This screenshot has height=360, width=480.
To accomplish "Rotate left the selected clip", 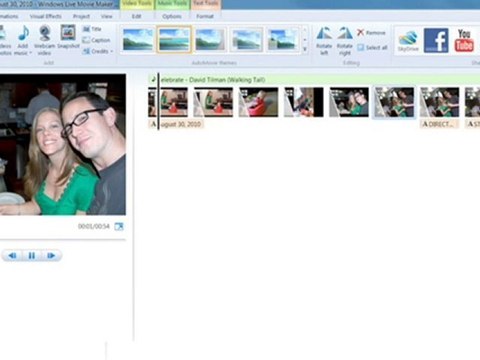I will point(324,41).
